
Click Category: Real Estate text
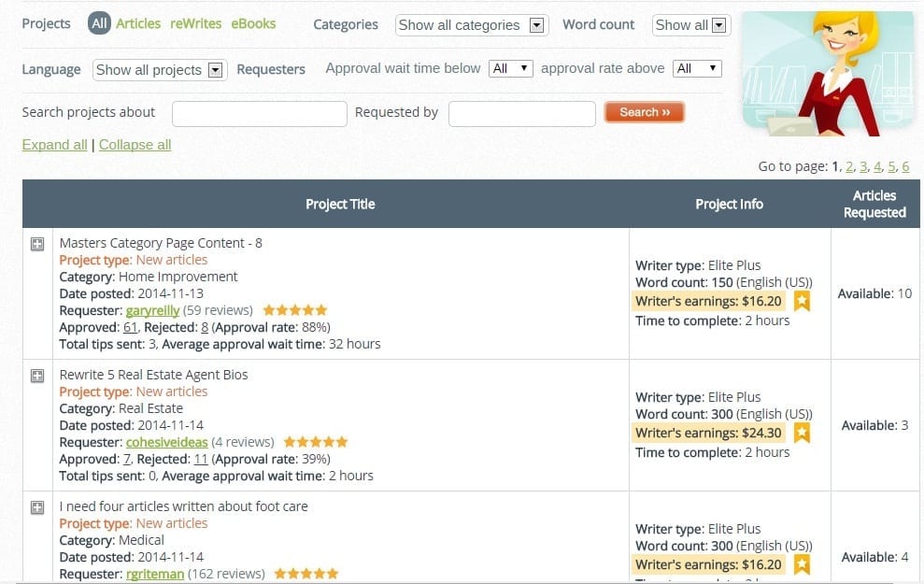[x=121, y=409]
